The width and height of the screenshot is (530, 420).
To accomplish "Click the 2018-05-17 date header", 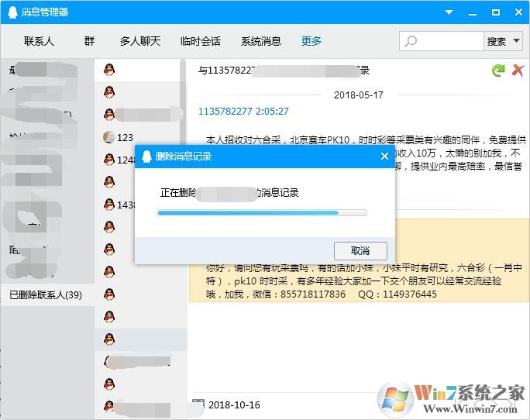I will pos(359,95).
